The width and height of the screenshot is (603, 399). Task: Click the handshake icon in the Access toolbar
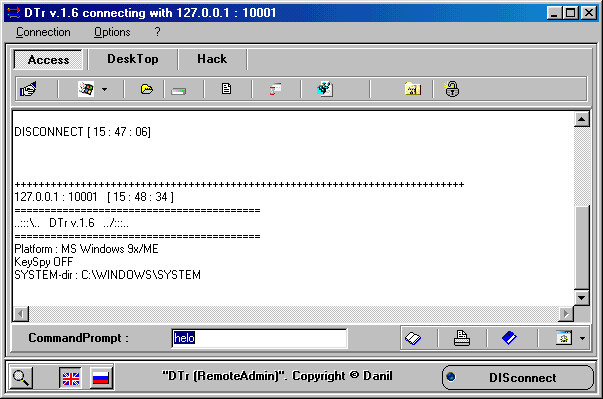(x=28, y=90)
